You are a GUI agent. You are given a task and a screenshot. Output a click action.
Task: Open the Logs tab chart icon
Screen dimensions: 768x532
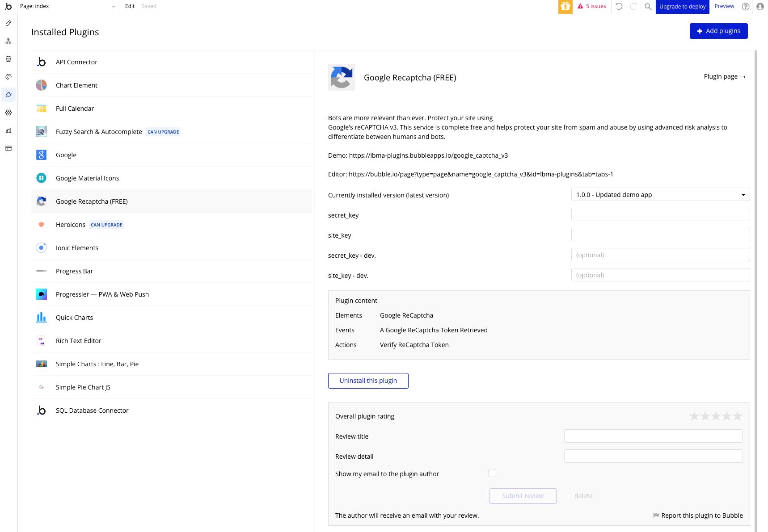[x=8, y=130]
